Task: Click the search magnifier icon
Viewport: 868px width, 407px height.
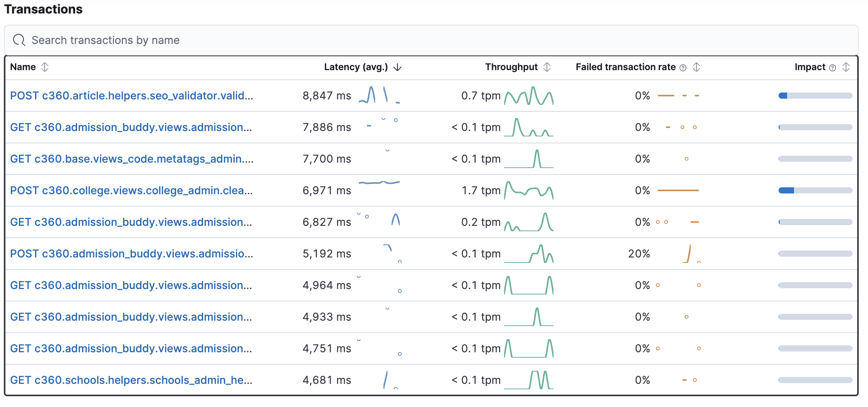Action: (x=19, y=40)
